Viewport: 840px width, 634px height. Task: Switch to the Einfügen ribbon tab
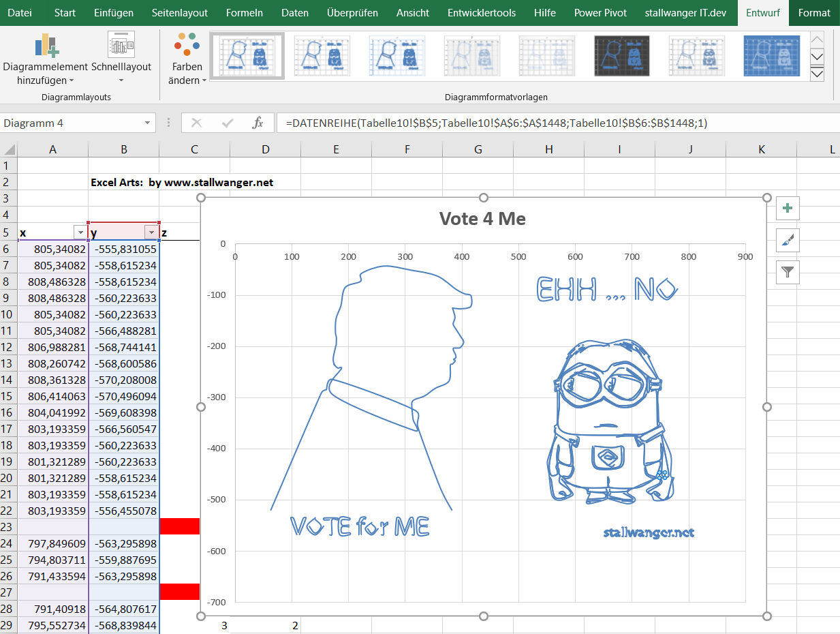click(114, 13)
